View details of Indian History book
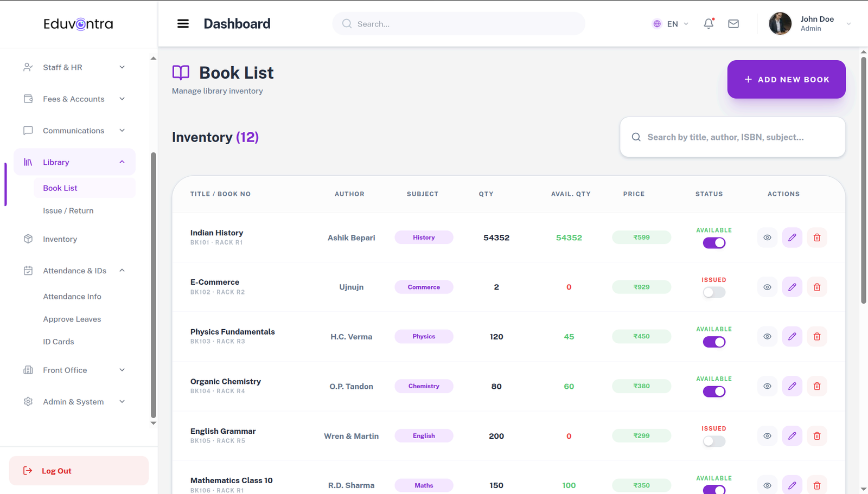The width and height of the screenshot is (868, 494). (767, 238)
